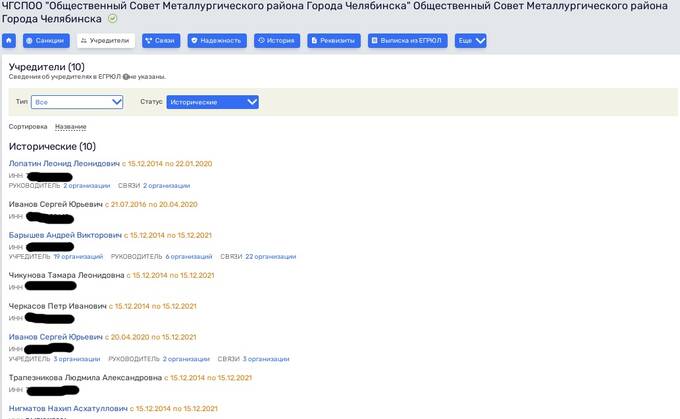Open the История tab

(277, 41)
